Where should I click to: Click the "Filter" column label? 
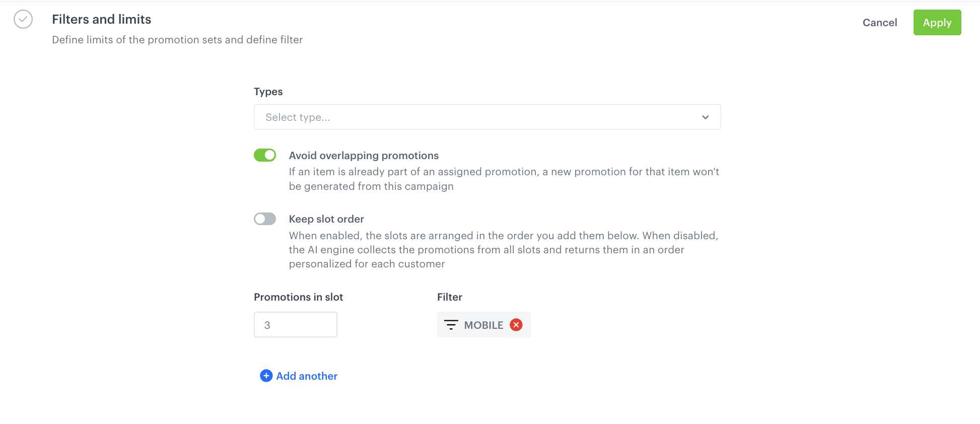pos(449,297)
